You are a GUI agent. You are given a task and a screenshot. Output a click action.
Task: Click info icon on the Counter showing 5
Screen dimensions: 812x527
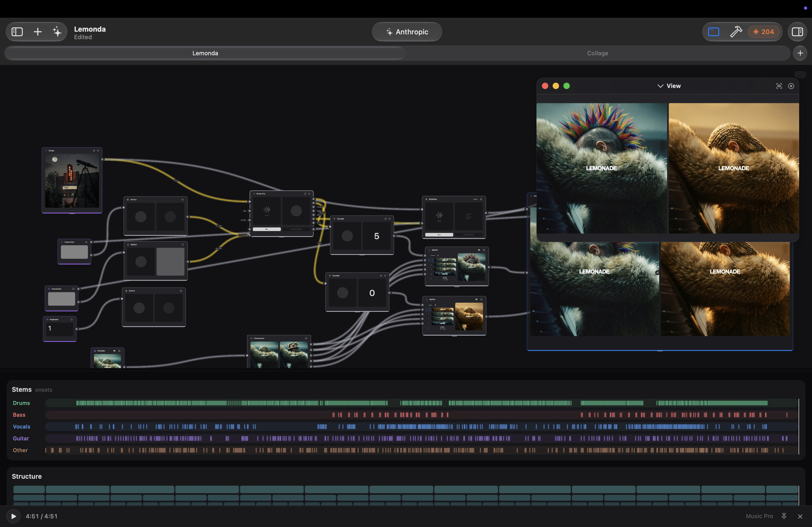click(x=386, y=218)
